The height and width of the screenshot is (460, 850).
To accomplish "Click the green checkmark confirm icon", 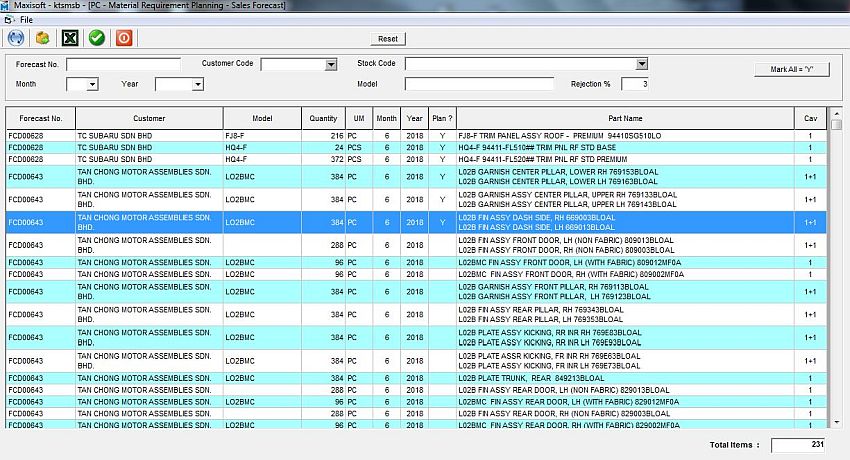I will click(x=97, y=38).
